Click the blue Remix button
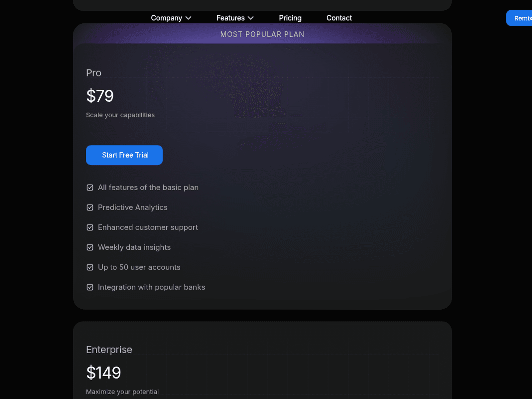 pos(519,18)
